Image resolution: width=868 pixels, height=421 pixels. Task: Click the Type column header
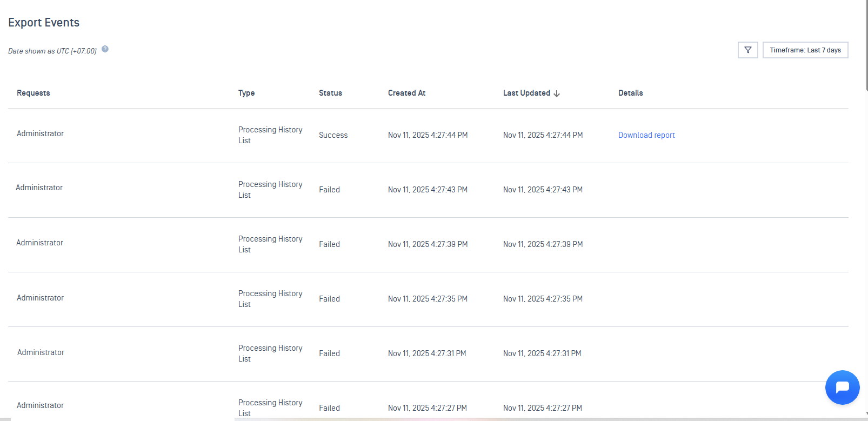point(246,93)
